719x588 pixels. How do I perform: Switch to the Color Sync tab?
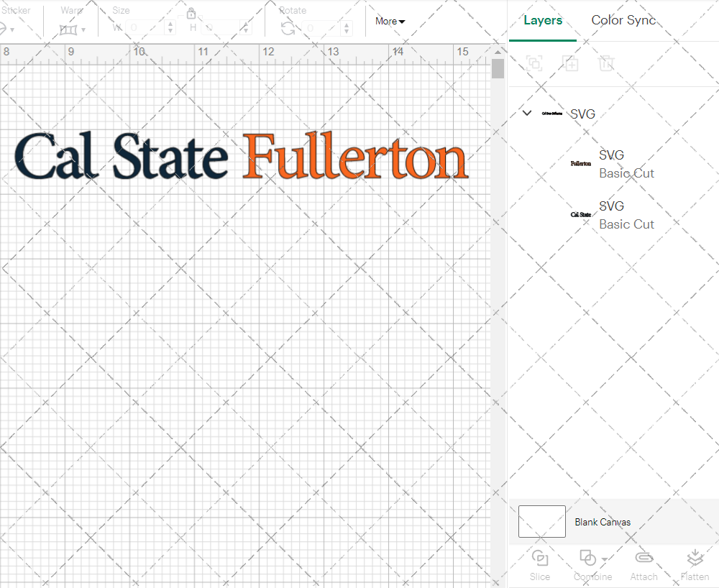[623, 20]
